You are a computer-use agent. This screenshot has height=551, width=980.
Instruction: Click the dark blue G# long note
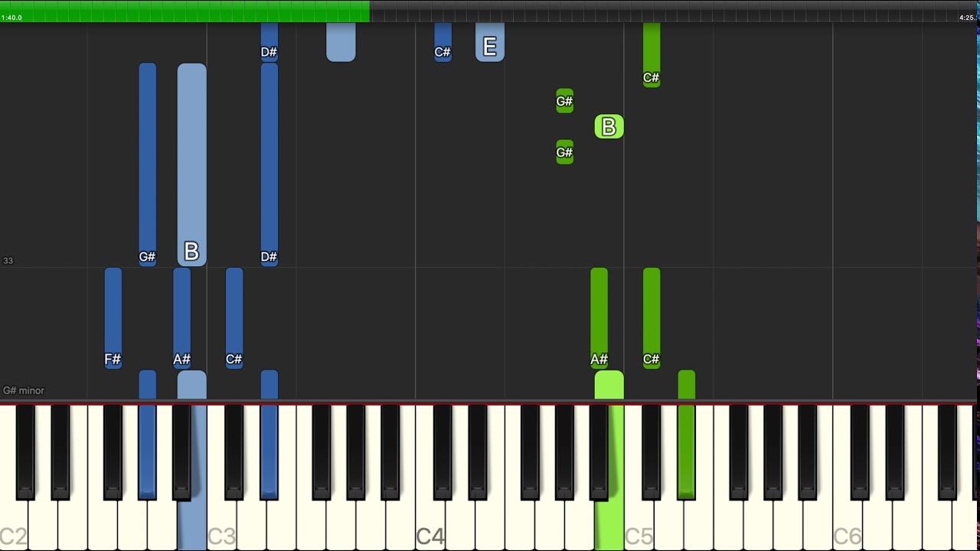click(148, 165)
